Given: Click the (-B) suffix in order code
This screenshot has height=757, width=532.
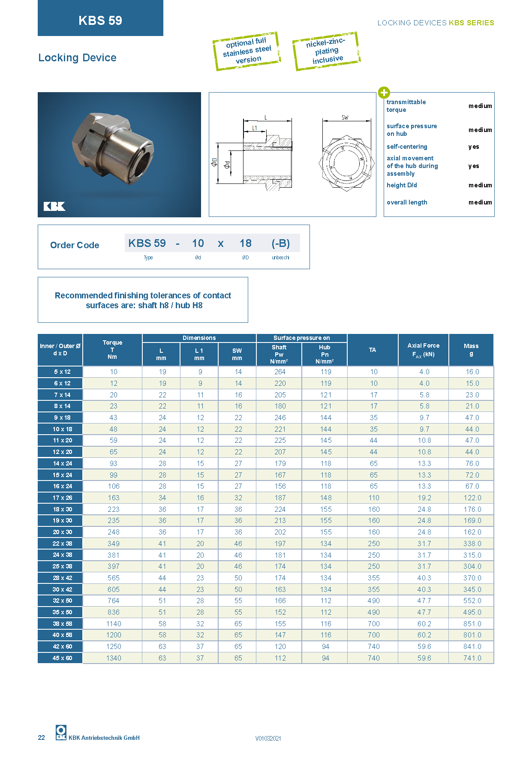Looking at the screenshot, I should 280,243.
